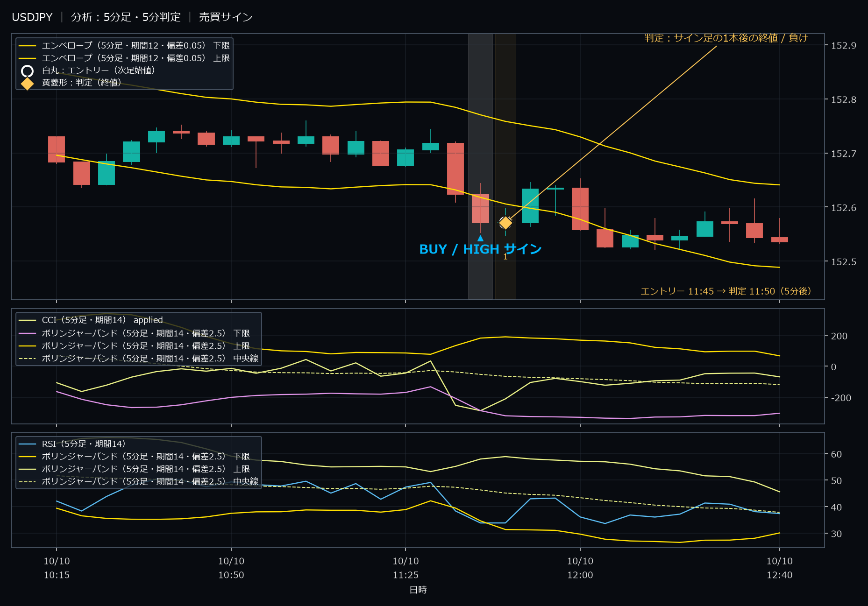This screenshot has height=606, width=868.
Task: Click RSI panel ボリンジャーバンド 中央線 legend entry
Action: click(x=139, y=481)
